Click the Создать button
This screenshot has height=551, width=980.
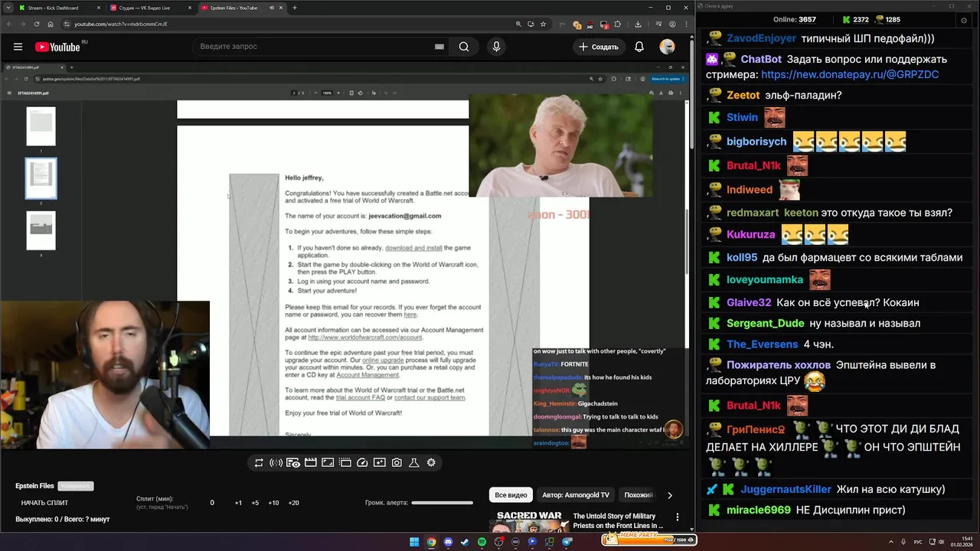(x=598, y=47)
